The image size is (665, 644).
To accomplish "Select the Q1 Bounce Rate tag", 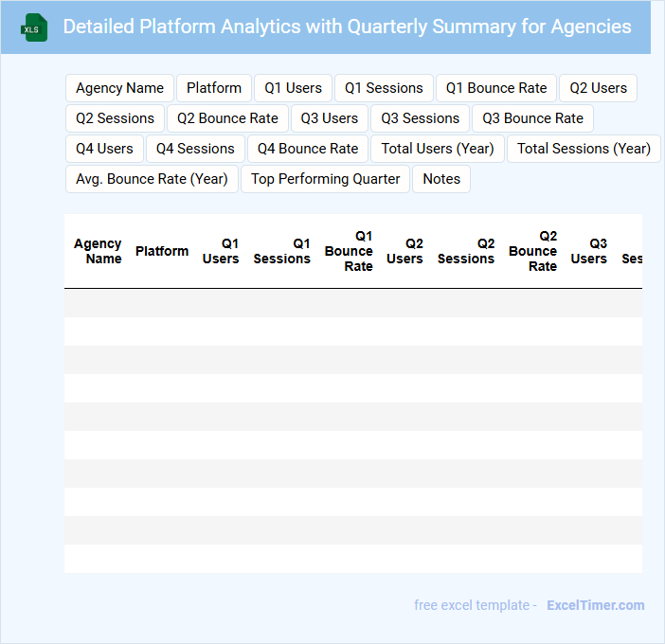I will [x=496, y=88].
